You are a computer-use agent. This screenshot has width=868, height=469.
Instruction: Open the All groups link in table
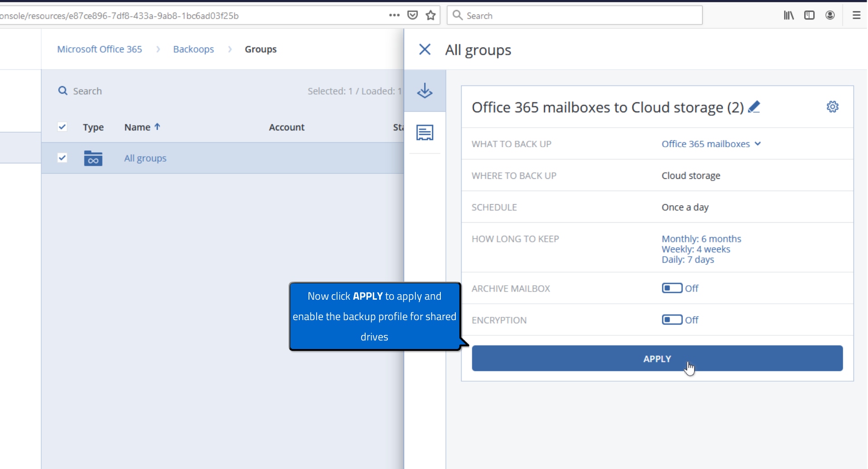coord(145,158)
